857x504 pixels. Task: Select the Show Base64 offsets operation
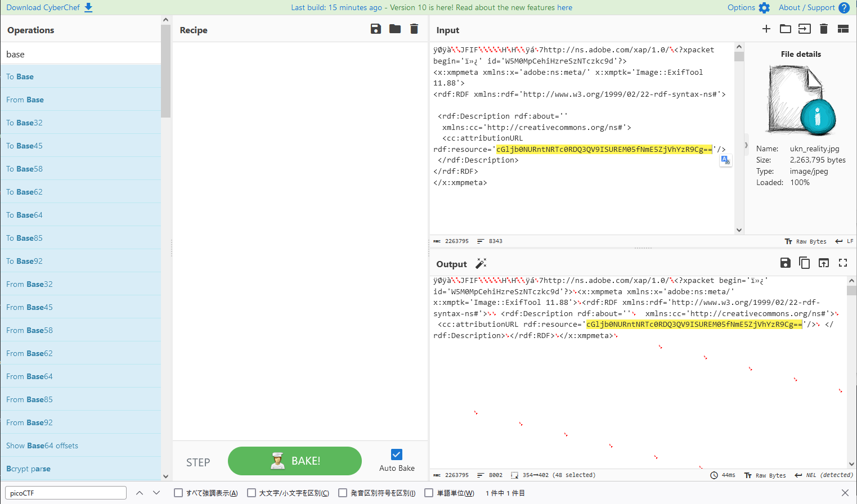pos(80,445)
